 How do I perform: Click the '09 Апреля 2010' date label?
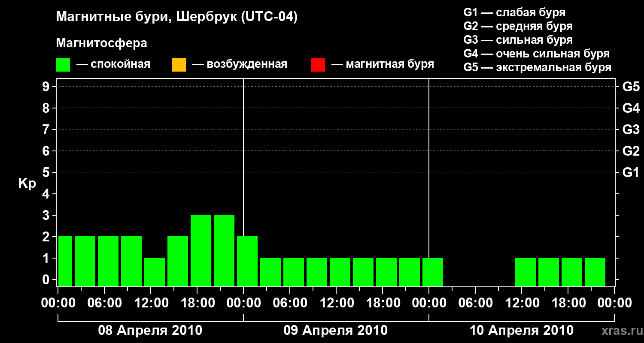336,331
